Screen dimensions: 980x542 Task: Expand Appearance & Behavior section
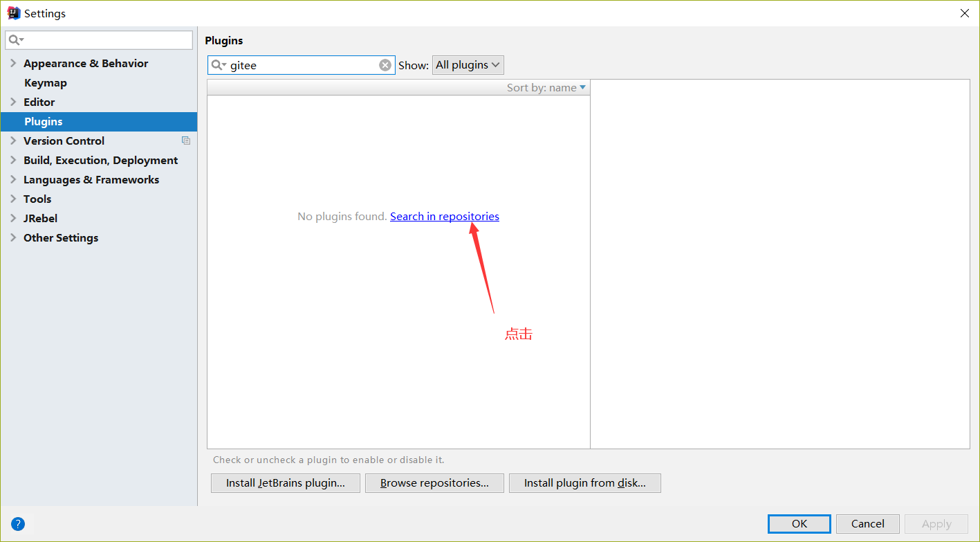13,63
